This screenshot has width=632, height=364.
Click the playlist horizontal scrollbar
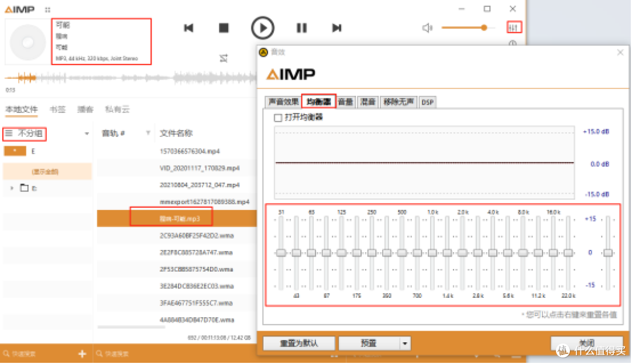click(131, 327)
